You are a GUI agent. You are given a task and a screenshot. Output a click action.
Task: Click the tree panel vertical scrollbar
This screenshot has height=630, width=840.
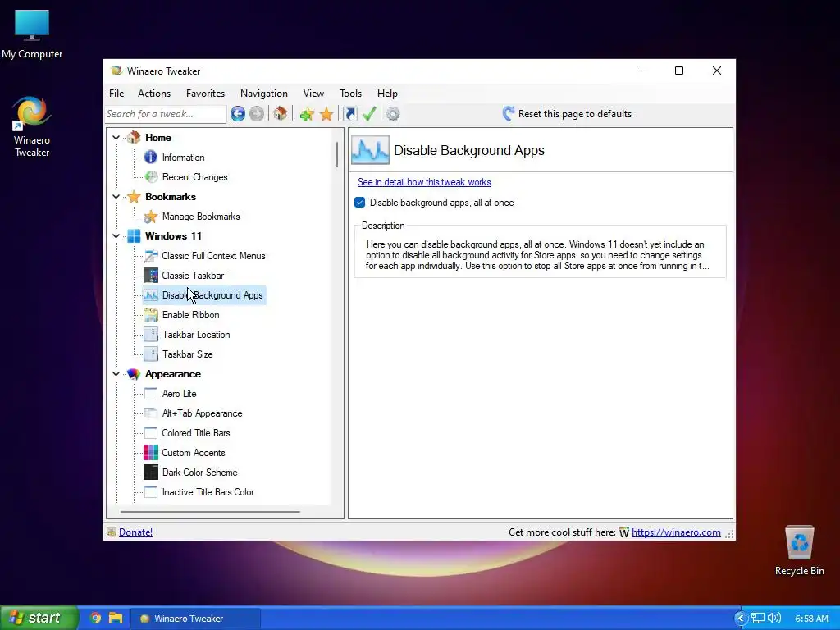337,154
